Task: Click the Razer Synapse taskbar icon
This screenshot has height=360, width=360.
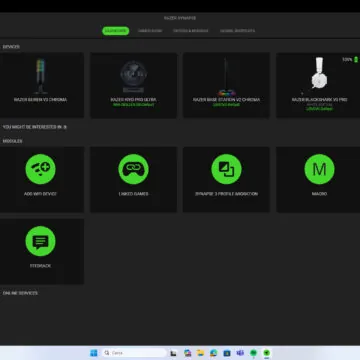Action: tap(267, 353)
